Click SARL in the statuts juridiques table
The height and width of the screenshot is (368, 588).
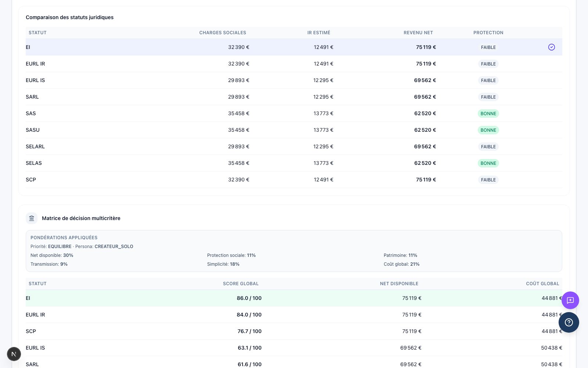click(x=32, y=97)
